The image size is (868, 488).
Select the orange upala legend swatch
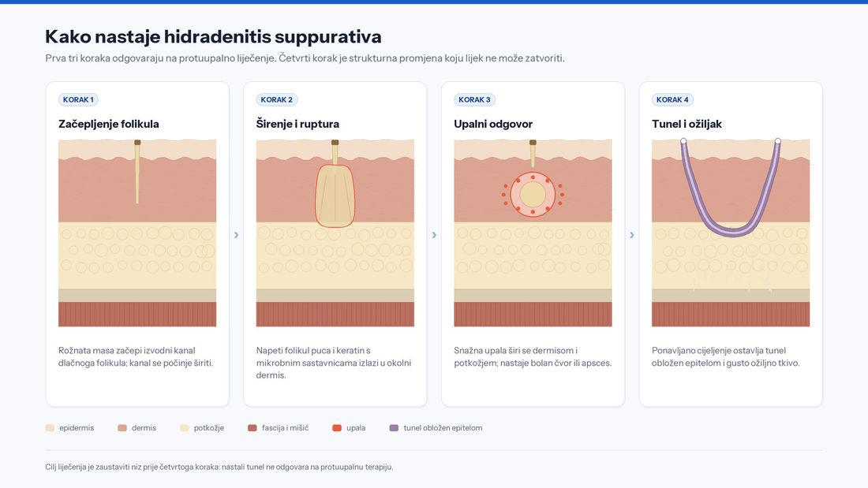point(337,428)
